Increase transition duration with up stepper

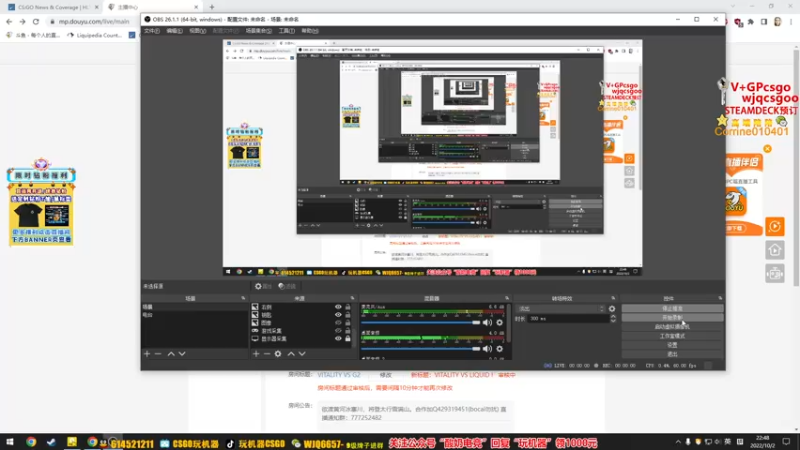pos(613,316)
